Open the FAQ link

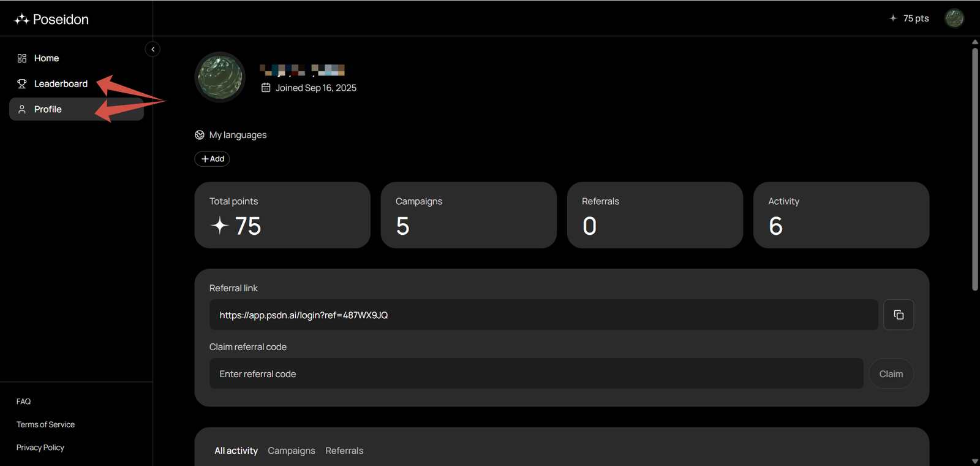click(23, 402)
